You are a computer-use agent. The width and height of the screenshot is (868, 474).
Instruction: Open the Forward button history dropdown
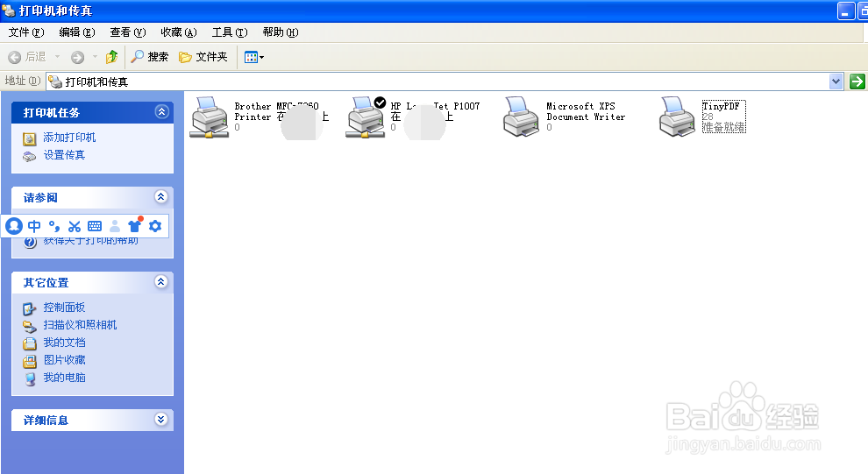95,57
